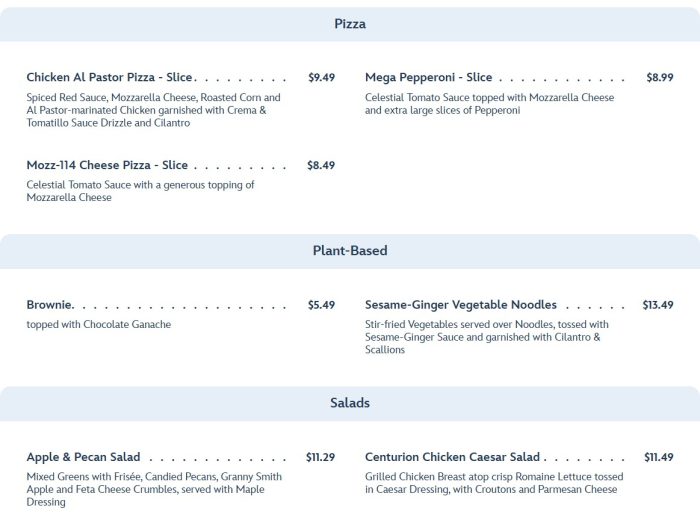Open Mozz-114 Cheese Pizza - Slice item
The width and height of the screenshot is (700, 529).
tap(107, 165)
